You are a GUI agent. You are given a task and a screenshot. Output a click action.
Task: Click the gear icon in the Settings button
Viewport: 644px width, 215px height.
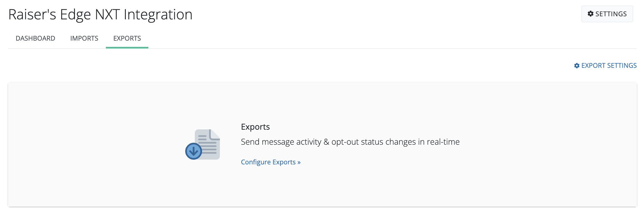[x=590, y=14]
